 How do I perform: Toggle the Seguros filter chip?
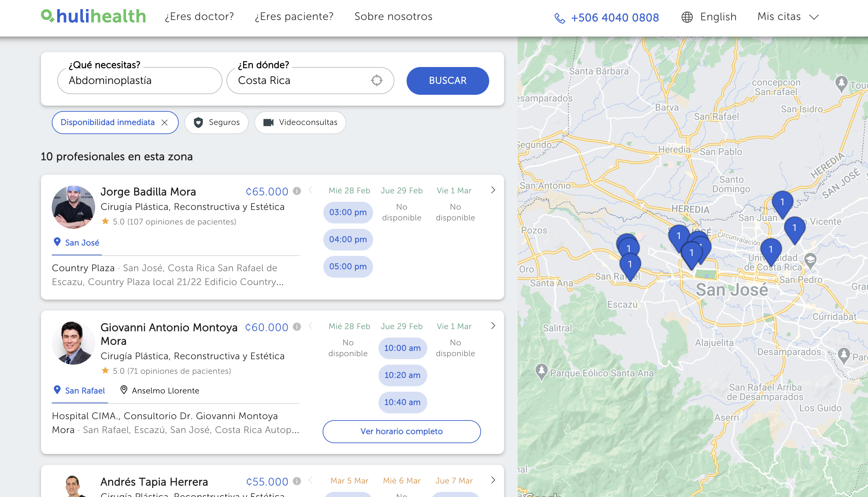coord(216,123)
